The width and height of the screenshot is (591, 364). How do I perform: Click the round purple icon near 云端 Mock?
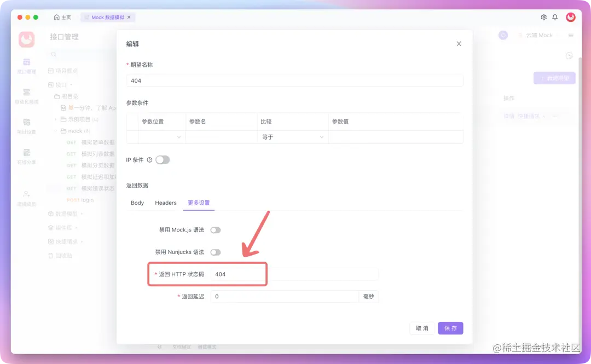503,35
